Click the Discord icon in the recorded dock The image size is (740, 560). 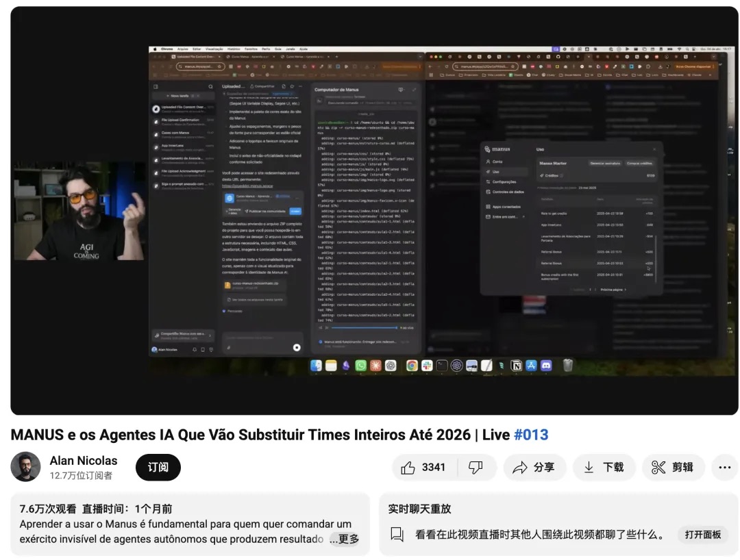(x=546, y=366)
